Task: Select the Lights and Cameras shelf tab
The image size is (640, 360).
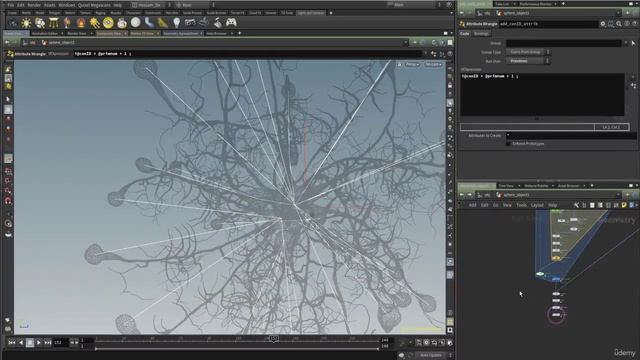Action: point(311,13)
